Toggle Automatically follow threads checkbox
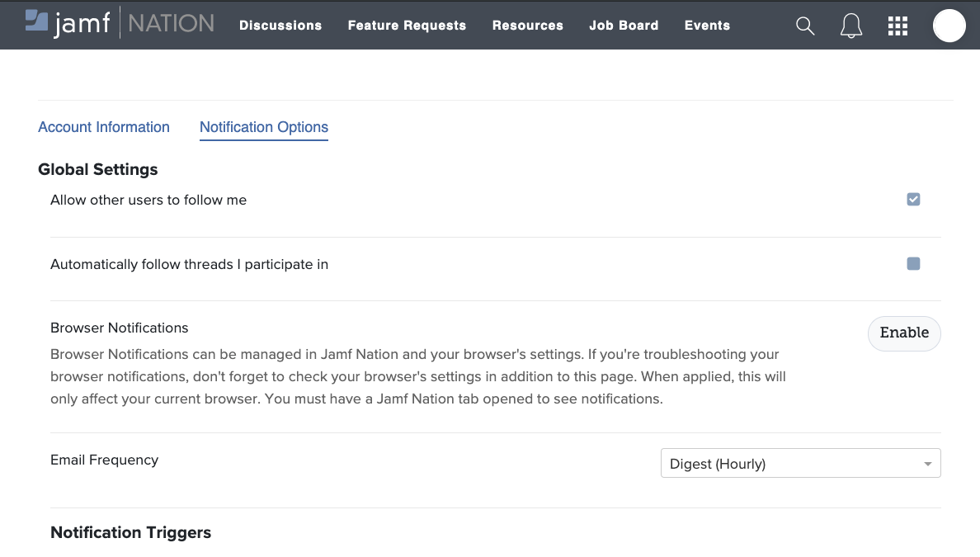 tap(913, 264)
